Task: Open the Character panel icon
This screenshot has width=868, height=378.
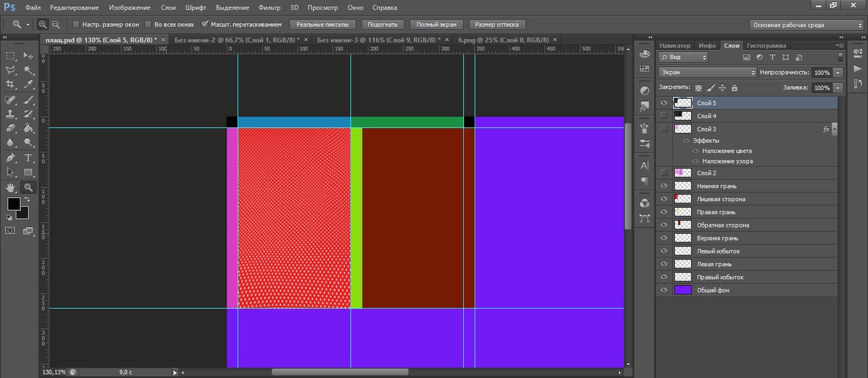Action: (x=644, y=165)
